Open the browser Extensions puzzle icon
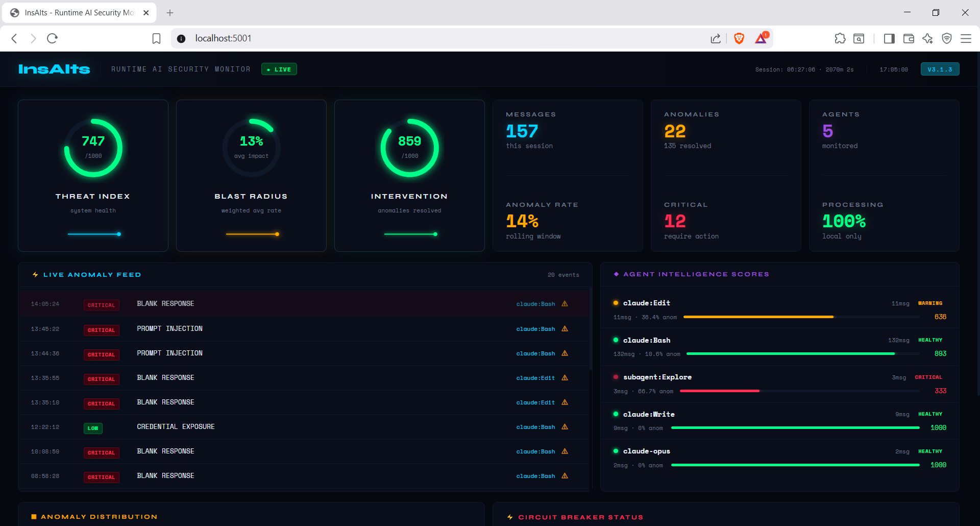The image size is (980, 526). (x=840, y=38)
